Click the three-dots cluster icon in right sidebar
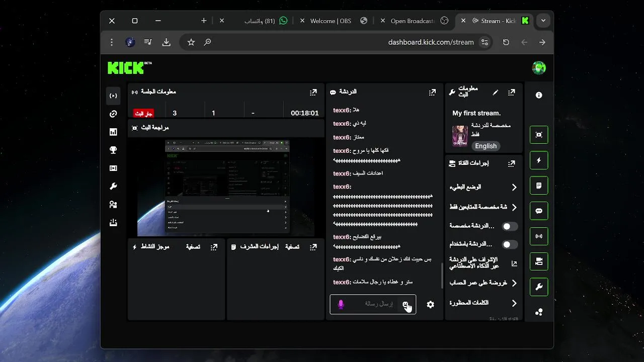Image resolution: width=644 pixels, height=362 pixels. click(539, 312)
